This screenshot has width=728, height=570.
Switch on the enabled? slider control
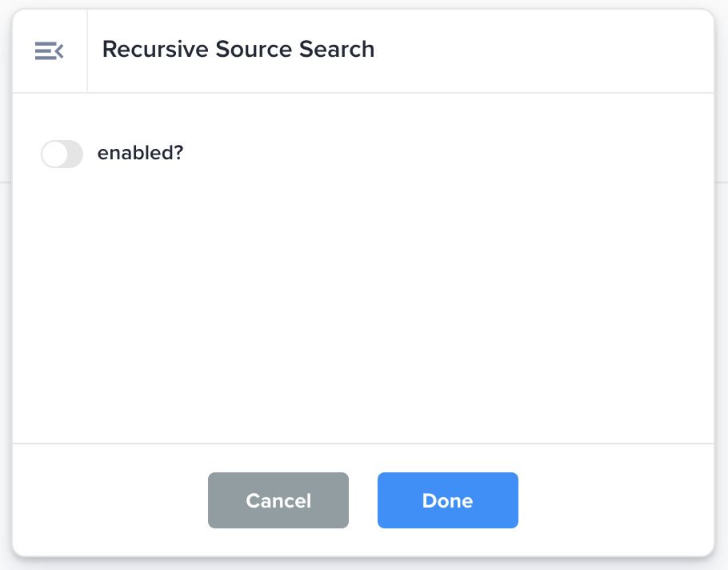(62, 154)
